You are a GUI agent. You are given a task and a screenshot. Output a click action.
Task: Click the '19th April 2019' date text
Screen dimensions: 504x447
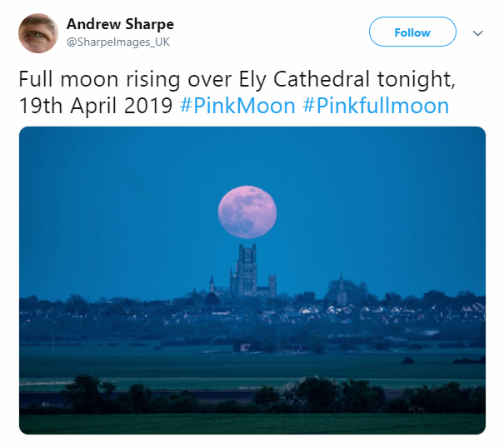(96, 106)
